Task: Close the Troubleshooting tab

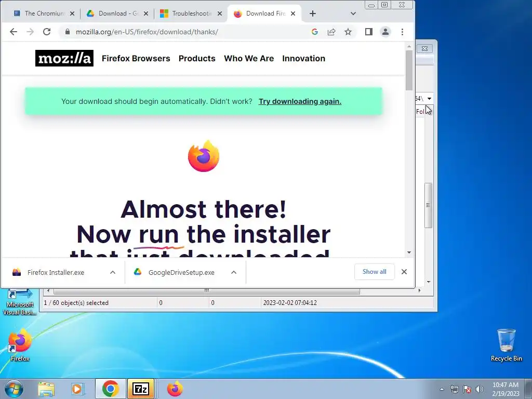Action: pyautogui.click(x=220, y=14)
